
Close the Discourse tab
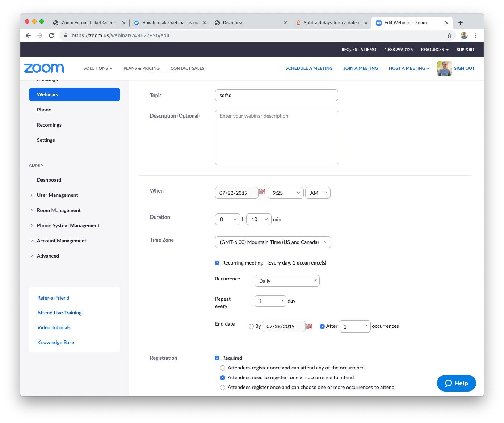285,23
